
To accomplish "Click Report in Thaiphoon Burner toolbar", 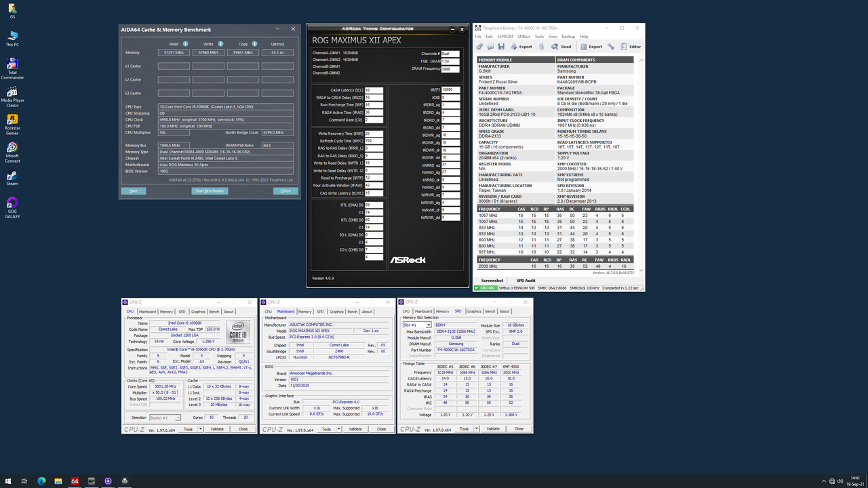I will [x=591, y=47].
